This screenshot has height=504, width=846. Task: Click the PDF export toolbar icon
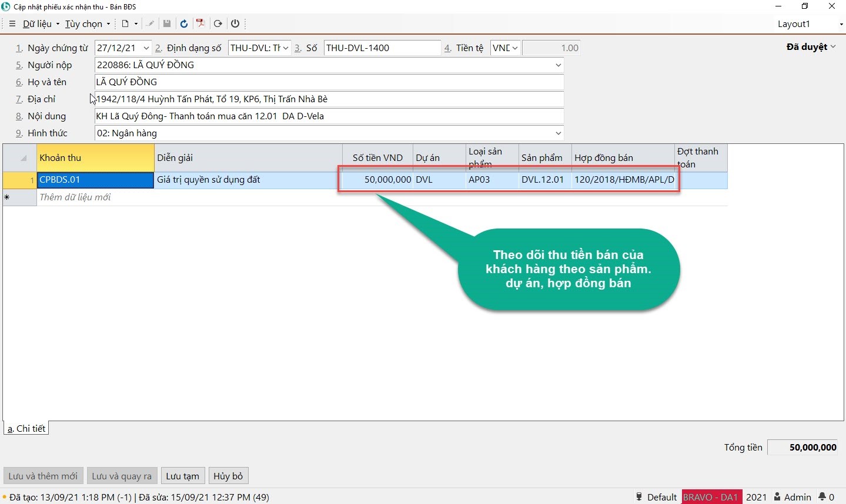[200, 23]
